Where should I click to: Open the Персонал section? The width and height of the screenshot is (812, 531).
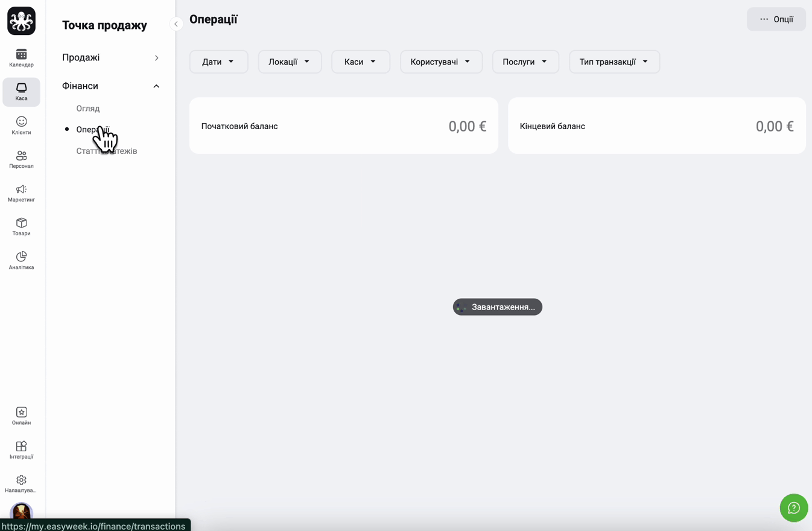(x=21, y=159)
